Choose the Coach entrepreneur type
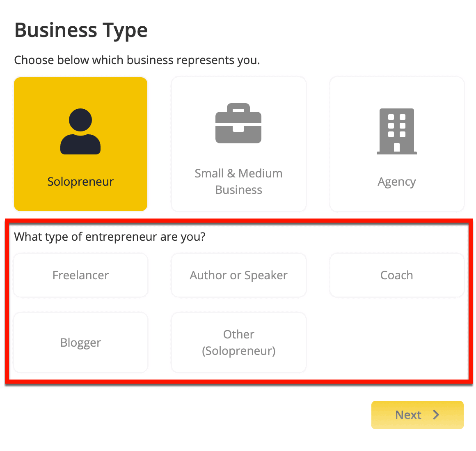Screen dimensions: 476x451 (396, 275)
